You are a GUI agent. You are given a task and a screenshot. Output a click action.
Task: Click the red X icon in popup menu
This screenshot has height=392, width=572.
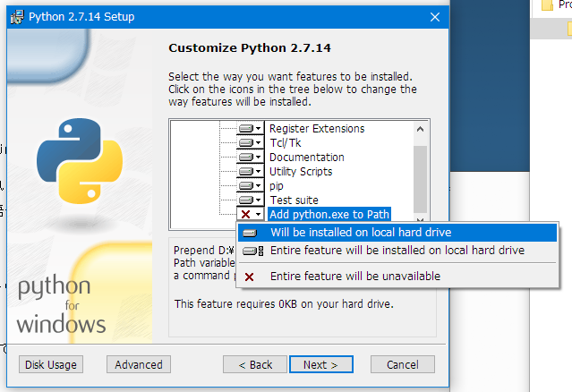point(249,277)
